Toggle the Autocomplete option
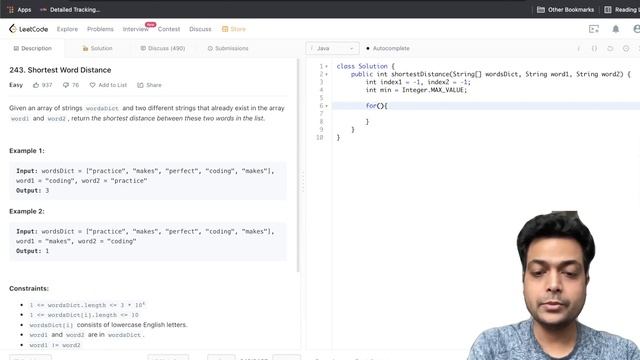 coord(387,48)
